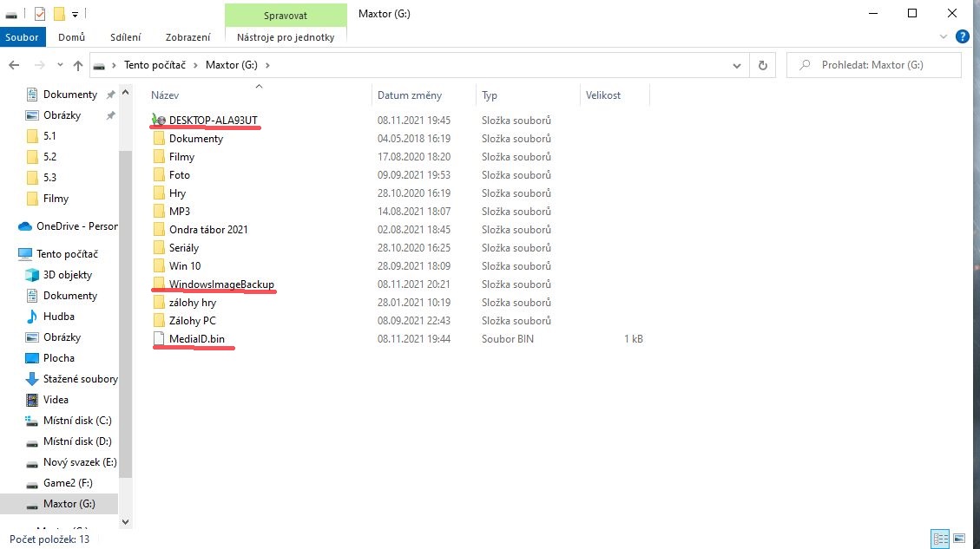This screenshot has height=549, width=980.
Task: Select the Seriály folder
Action: pos(184,248)
